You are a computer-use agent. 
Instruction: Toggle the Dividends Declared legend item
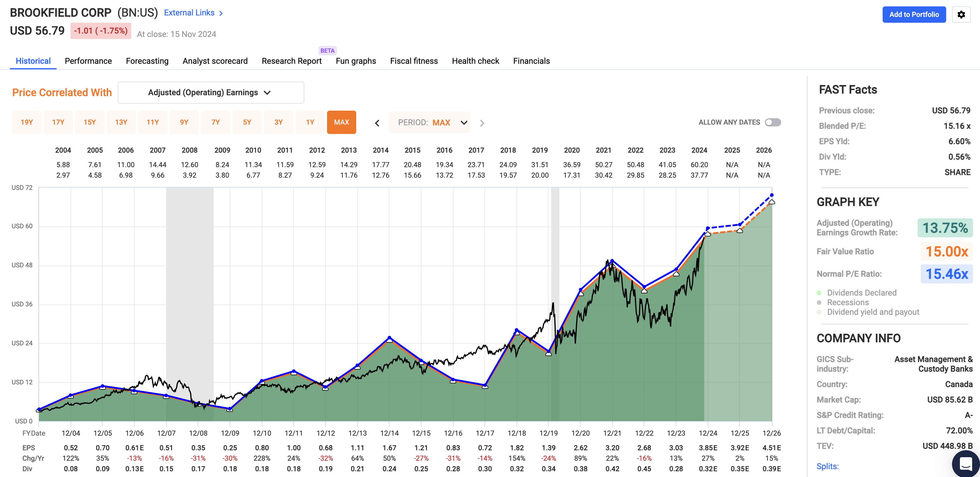(862, 293)
